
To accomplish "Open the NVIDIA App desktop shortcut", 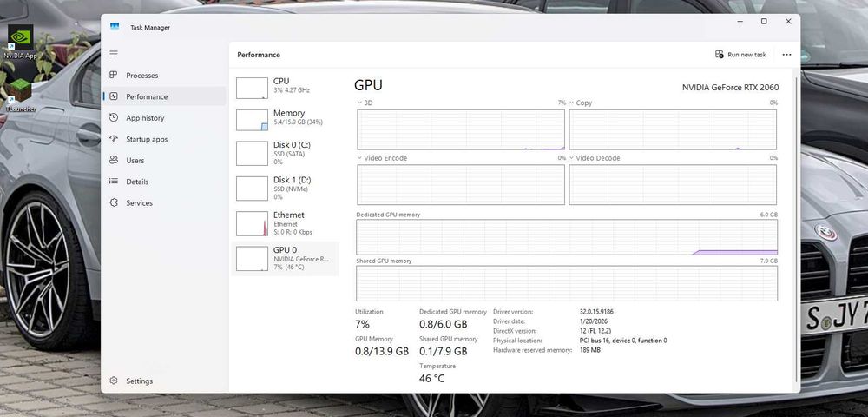I will 21,42.
